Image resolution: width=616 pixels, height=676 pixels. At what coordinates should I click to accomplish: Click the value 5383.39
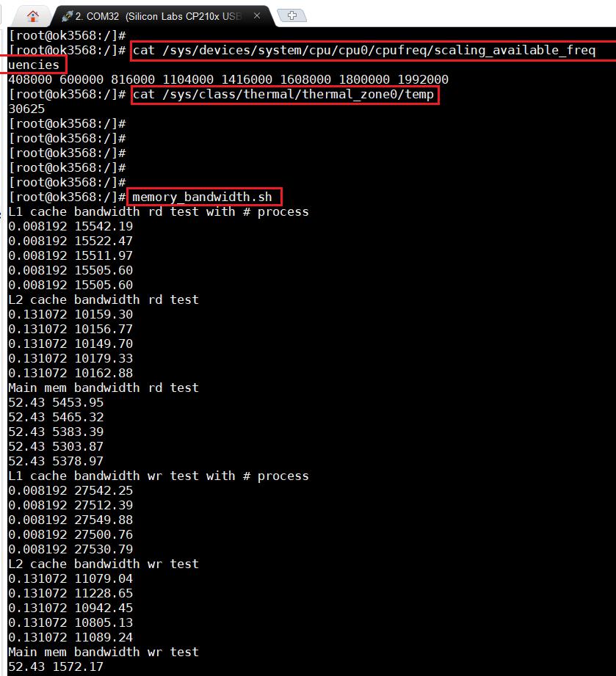78,432
